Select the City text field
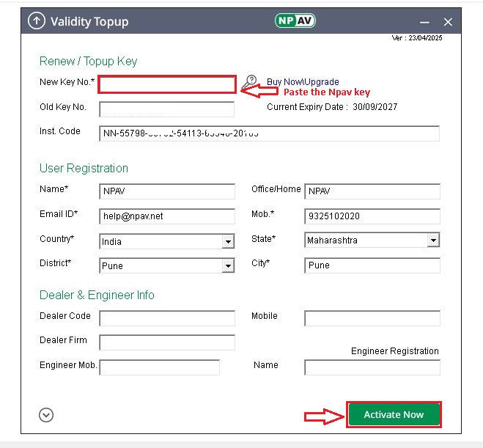 coord(372,265)
